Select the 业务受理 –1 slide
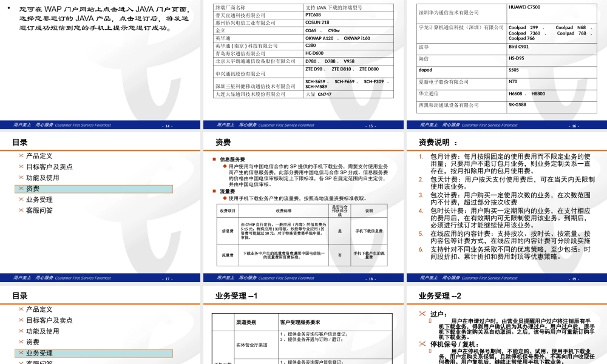Screen dimensions: 607x364 pyautogui.click(x=303, y=325)
